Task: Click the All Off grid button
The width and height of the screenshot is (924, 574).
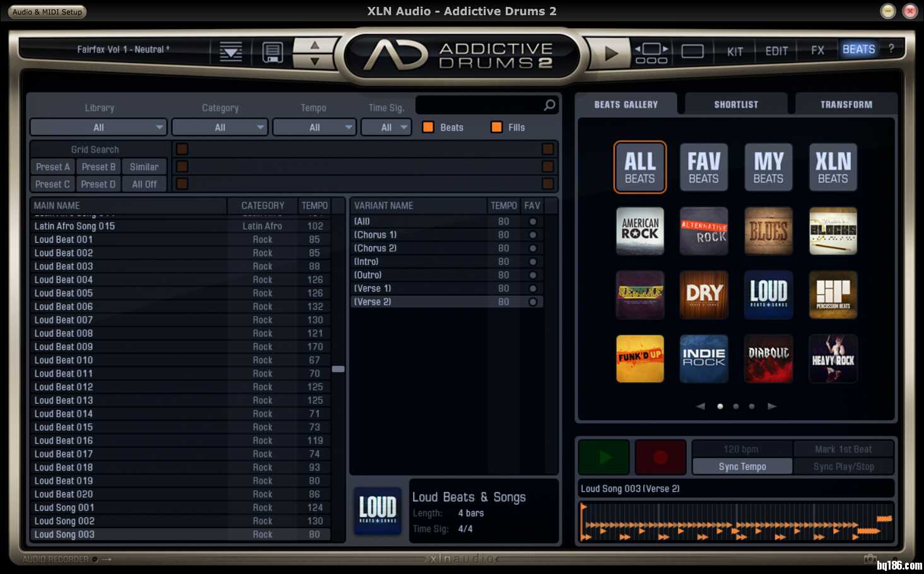Action: [x=144, y=184]
